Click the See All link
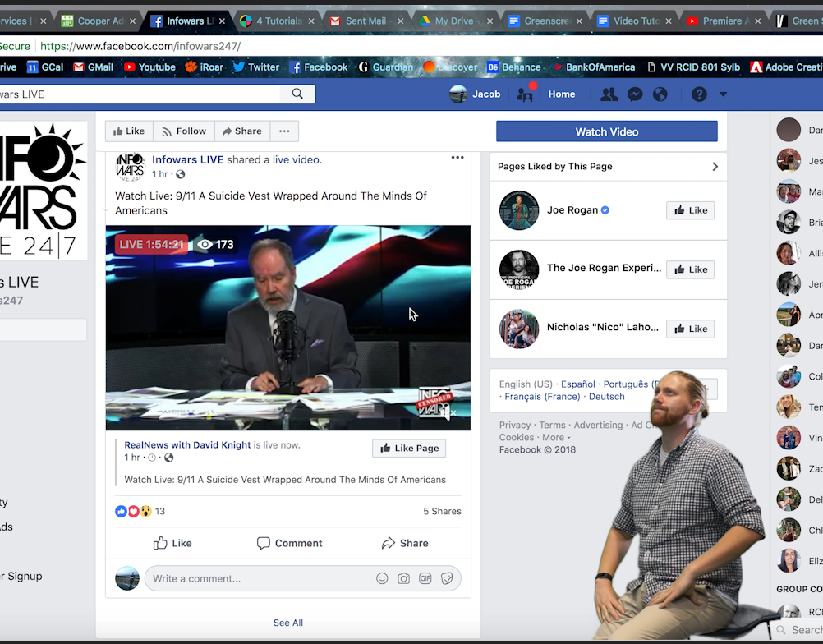 pos(288,623)
